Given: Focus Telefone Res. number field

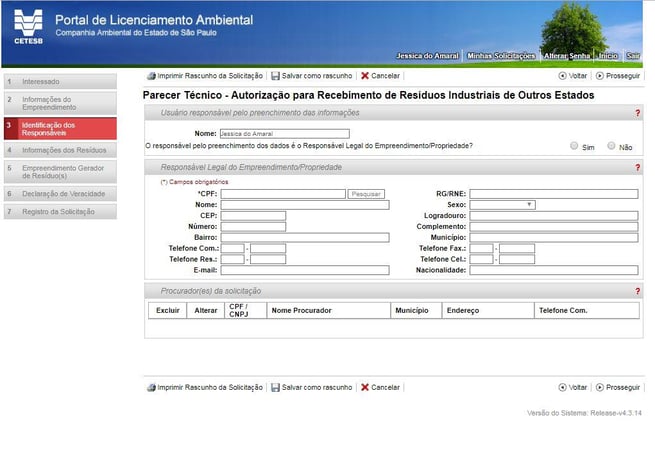Looking at the screenshot, I should click(x=268, y=259).
